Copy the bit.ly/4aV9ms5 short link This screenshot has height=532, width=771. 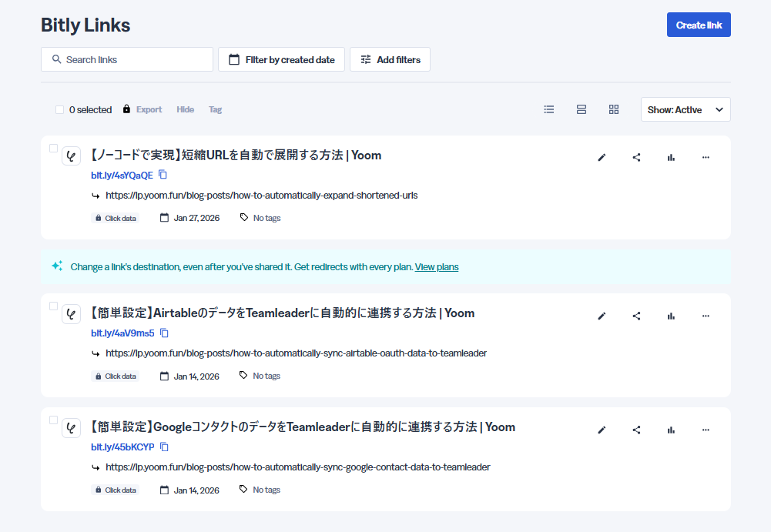pyautogui.click(x=164, y=333)
